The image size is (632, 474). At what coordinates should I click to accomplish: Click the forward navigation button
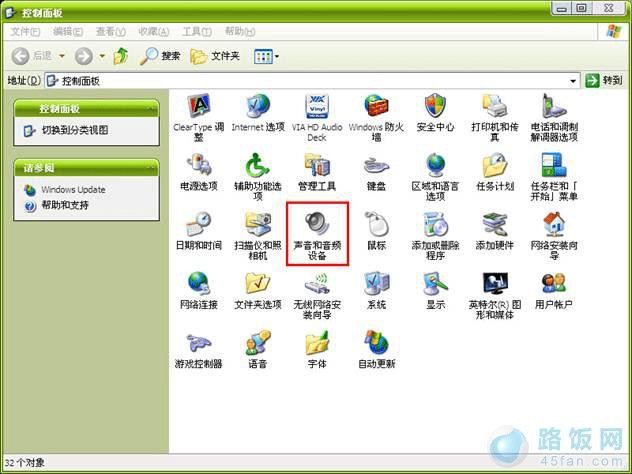(83, 56)
